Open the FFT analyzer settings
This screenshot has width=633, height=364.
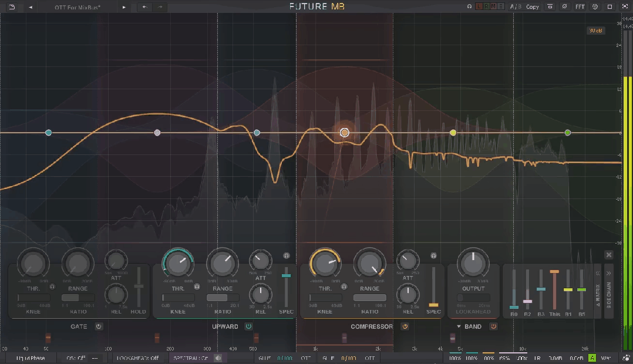[x=580, y=7]
